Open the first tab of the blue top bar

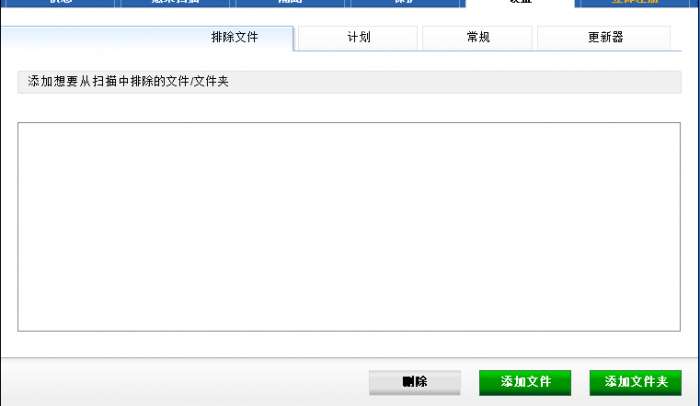click(60, 3)
